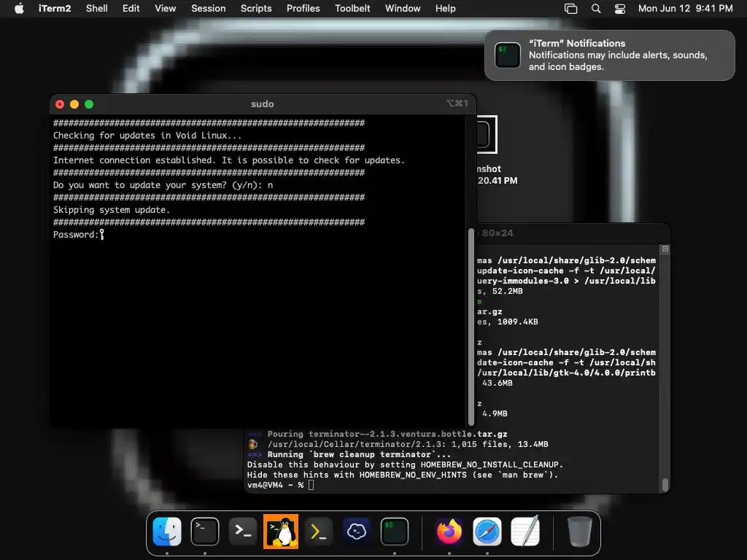Select the screenshot thumbnail on the desktop
This screenshot has height=560, width=747.
click(487, 134)
